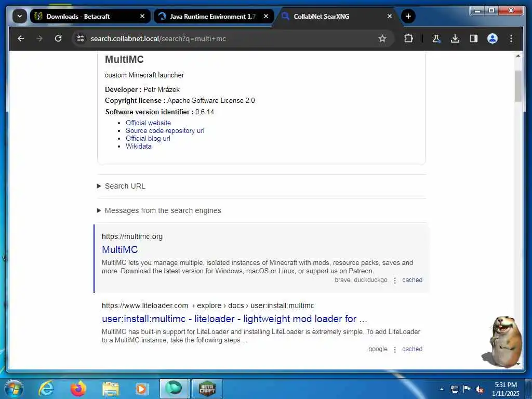Toggle the browser side panel
532x399 pixels.
click(x=474, y=38)
